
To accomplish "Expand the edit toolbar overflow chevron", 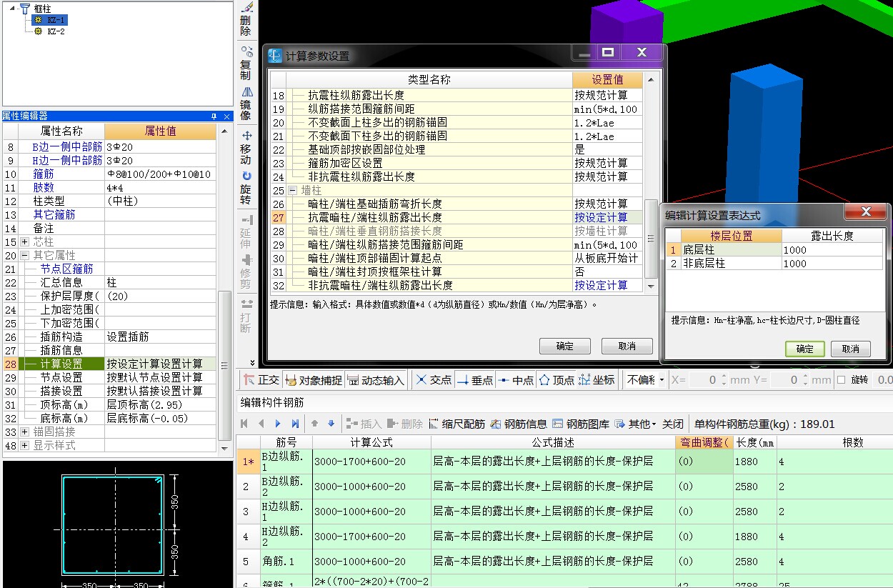I will (x=251, y=363).
